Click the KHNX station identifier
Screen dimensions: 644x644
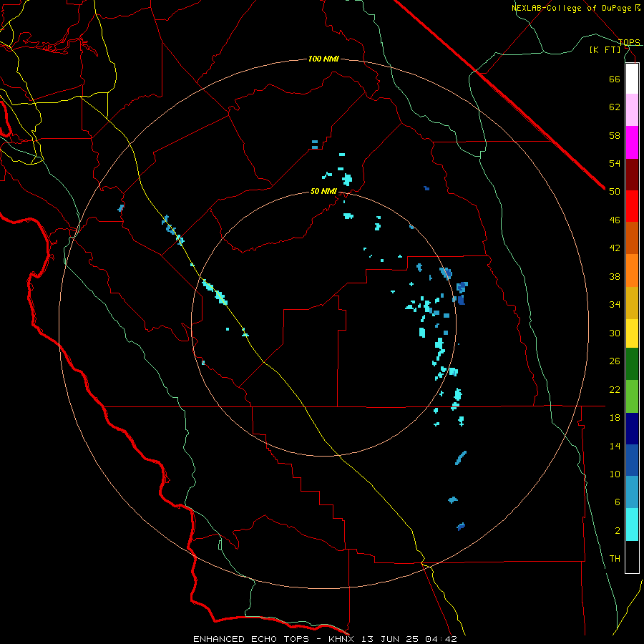[x=341, y=639]
